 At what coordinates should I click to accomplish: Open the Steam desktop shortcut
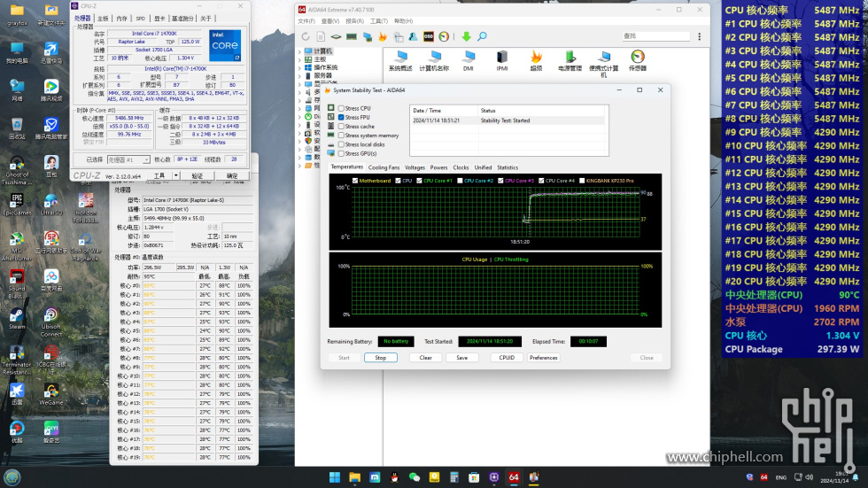click(x=17, y=319)
